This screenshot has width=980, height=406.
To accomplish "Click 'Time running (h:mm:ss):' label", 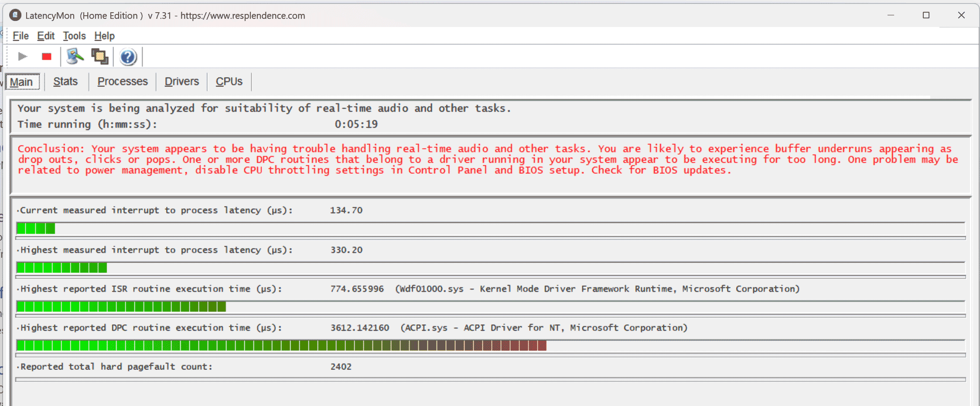I will (87, 124).
